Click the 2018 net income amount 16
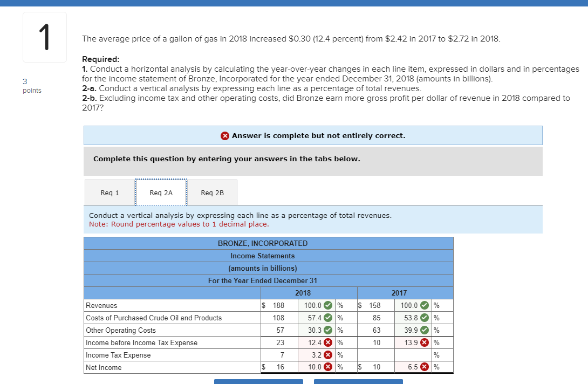Viewport: 588px width, 384px height. pyautogui.click(x=281, y=367)
